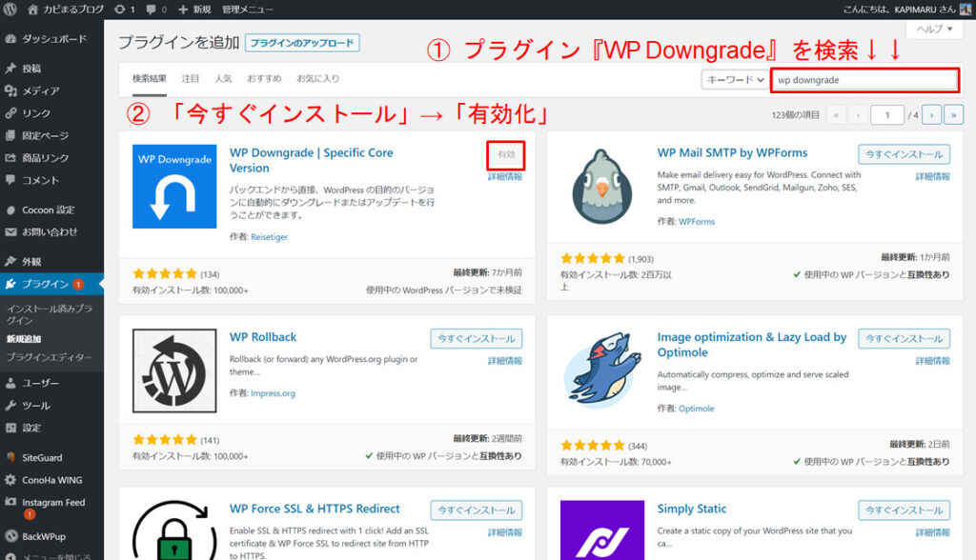Image resolution: width=976 pixels, height=560 pixels.
Task: Click Optimole plugin mascot thumbnail
Action: [602, 370]
